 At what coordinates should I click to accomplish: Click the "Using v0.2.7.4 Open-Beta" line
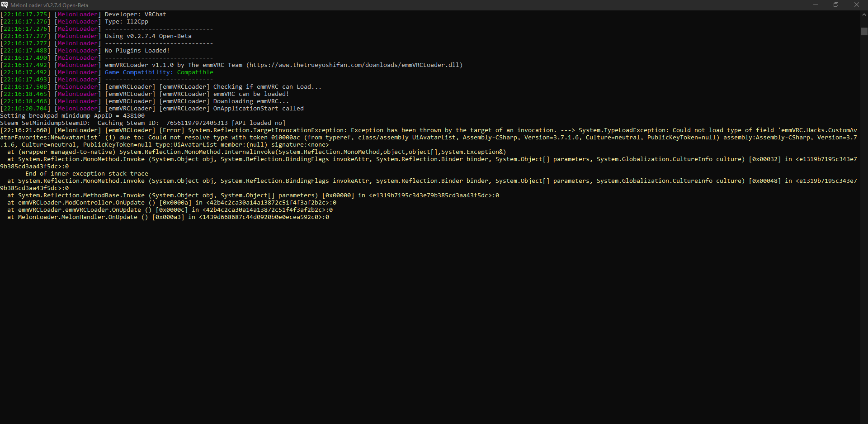pyautogui.click(x=147, y=36)
